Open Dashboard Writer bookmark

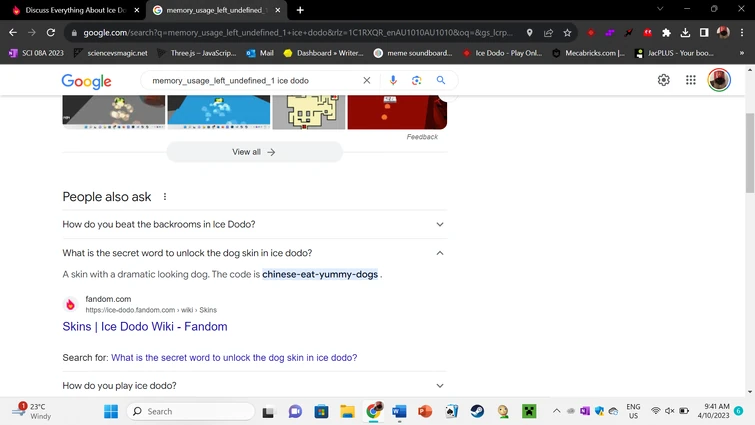coord(324,53)
